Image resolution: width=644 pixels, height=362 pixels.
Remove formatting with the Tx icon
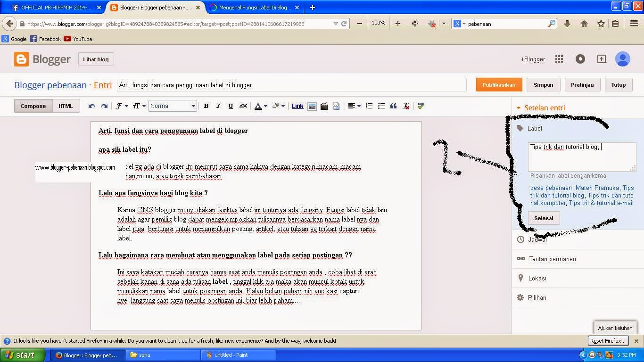[x=406, y=106]
